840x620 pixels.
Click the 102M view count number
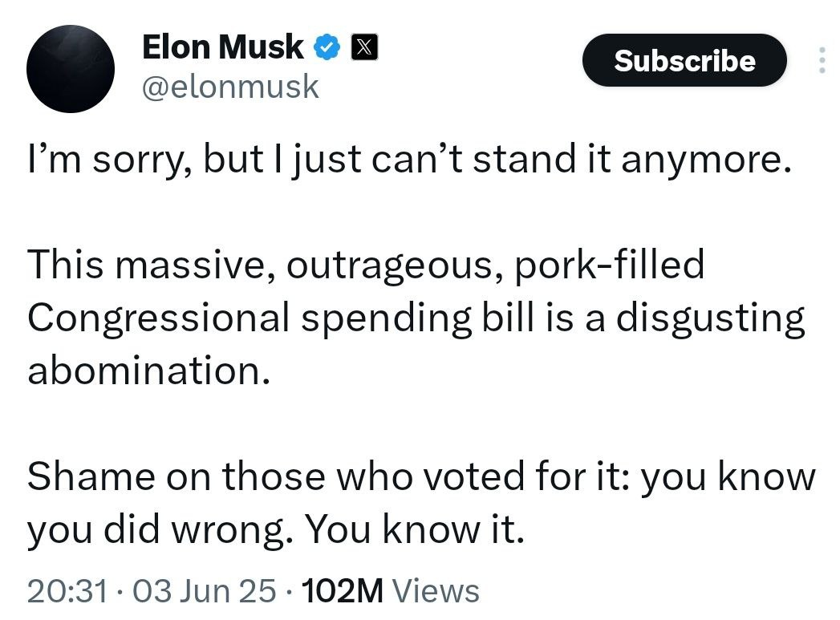(345, 592)
